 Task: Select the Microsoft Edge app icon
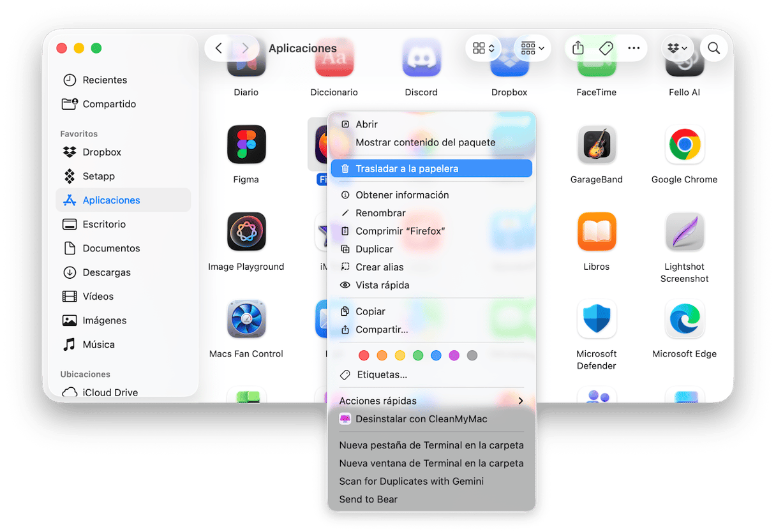pos(684,319)
